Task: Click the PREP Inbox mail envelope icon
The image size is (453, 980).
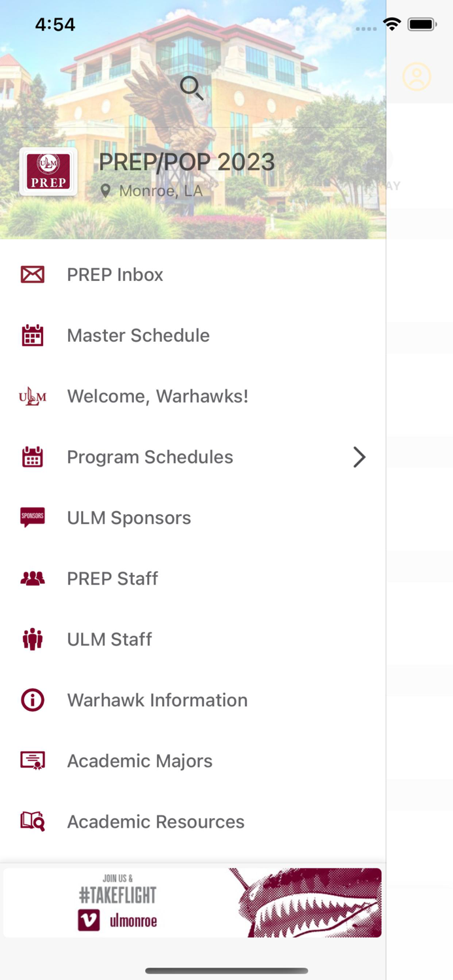Action: (32, 274)
